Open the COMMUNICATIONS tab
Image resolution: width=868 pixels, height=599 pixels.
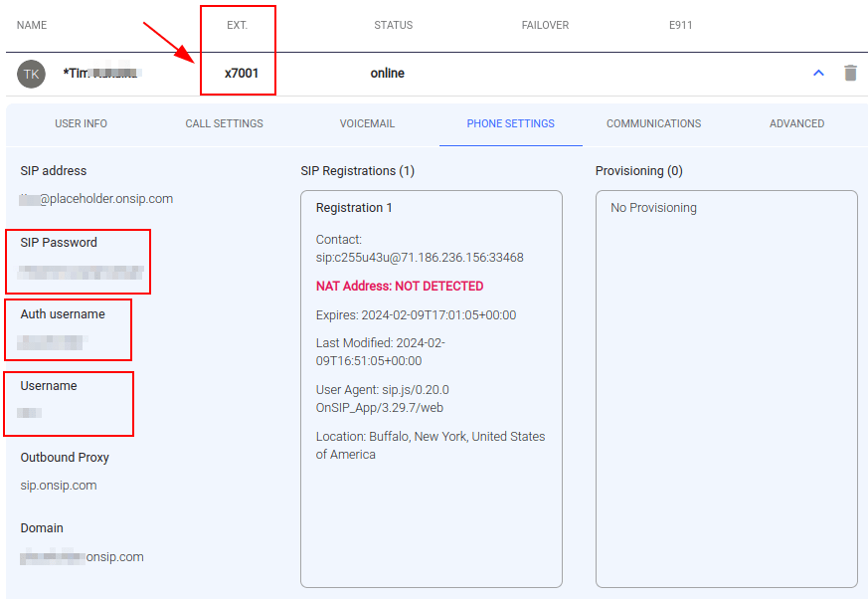(653, 123)
